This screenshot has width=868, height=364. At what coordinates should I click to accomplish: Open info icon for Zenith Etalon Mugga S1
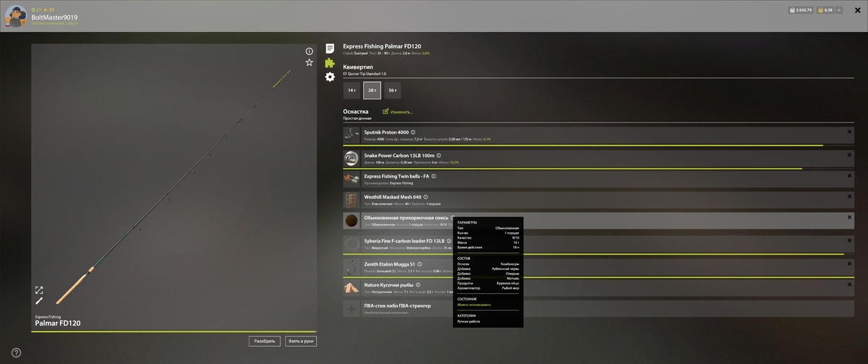(x=420, y=265)
